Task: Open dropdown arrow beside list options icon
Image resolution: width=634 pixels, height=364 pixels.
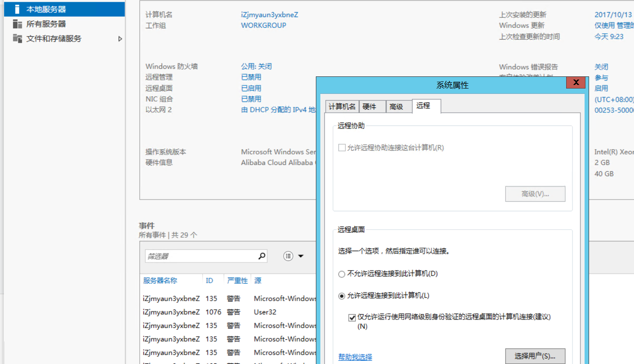Action: 301,256
